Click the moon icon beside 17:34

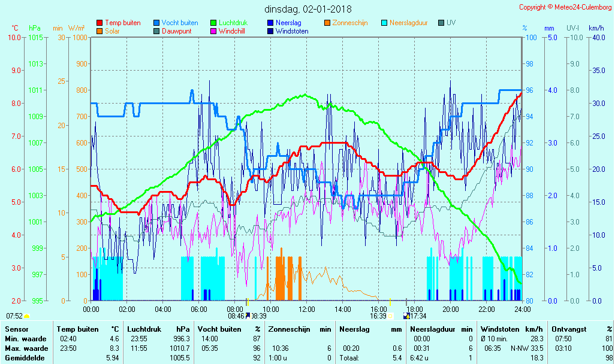click(407, 316)
